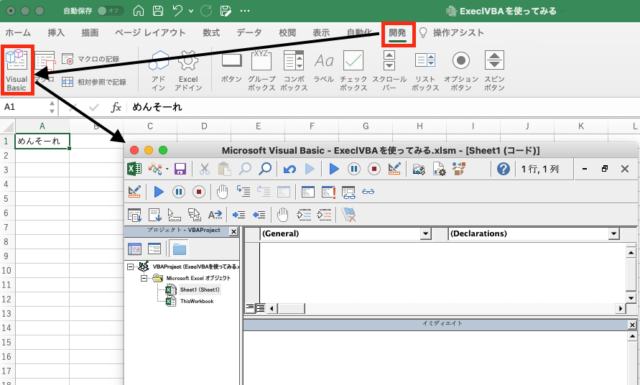The width and height of the screenshot is (640, 385).
Task: Select cell A1 containing めんそーれ
Action: (x=42, y=141)
